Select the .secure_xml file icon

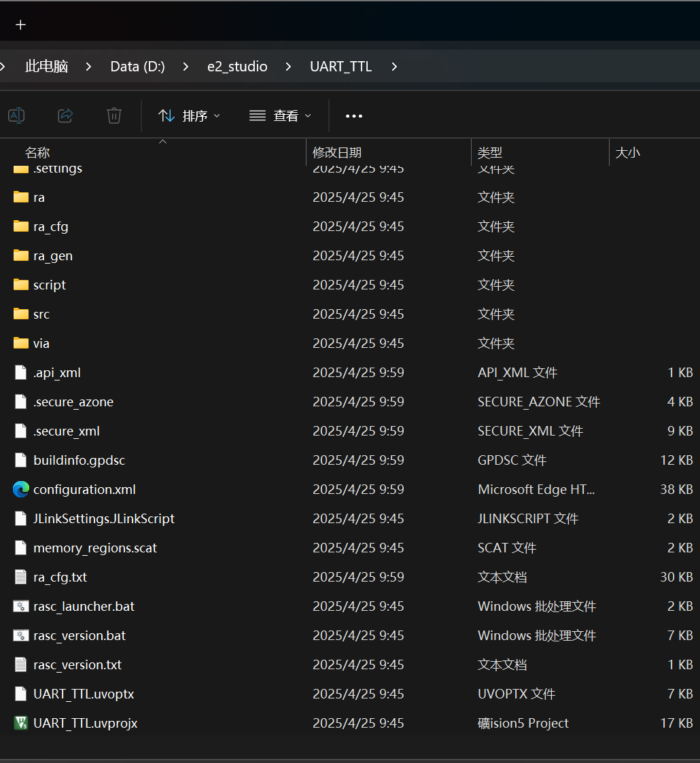(21, 431)
